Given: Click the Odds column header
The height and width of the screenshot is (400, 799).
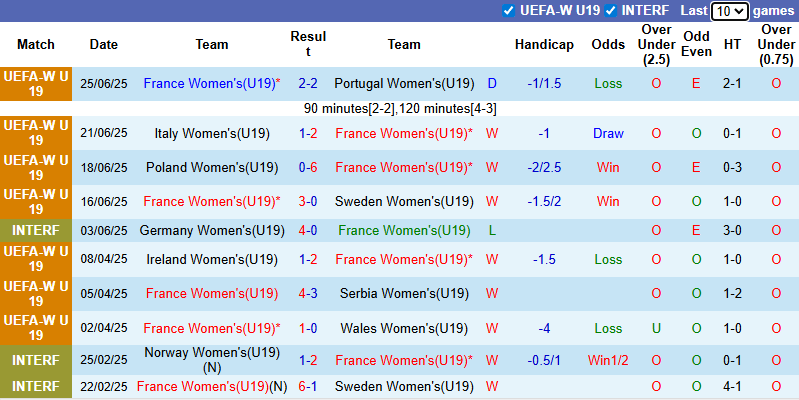Looking at the screenshot, I should pyautogui.click(x=608, y=44).
